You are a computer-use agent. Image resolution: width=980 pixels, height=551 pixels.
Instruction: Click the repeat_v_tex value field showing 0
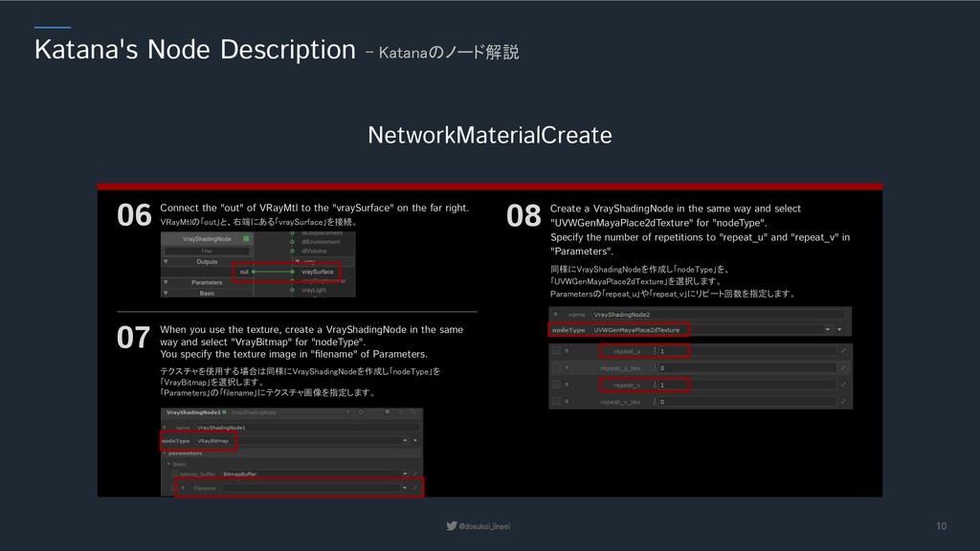point(747,402)
